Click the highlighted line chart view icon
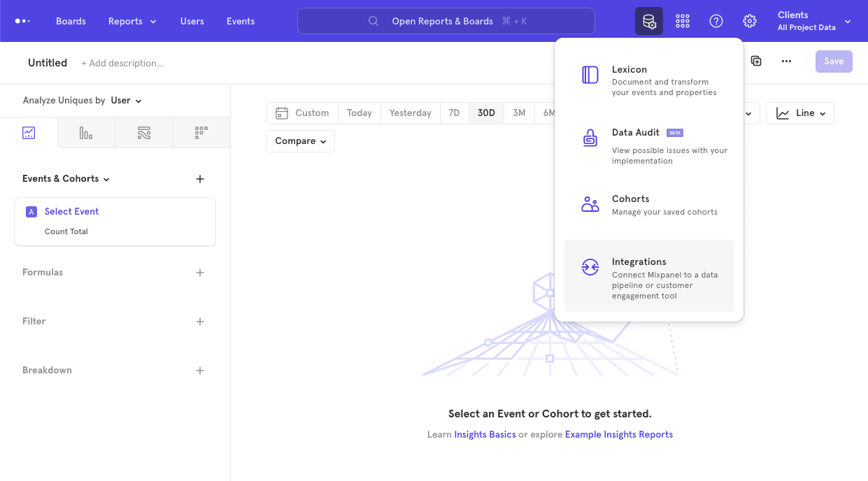Viewport: 868px width, 481px height. click(29, 131)
